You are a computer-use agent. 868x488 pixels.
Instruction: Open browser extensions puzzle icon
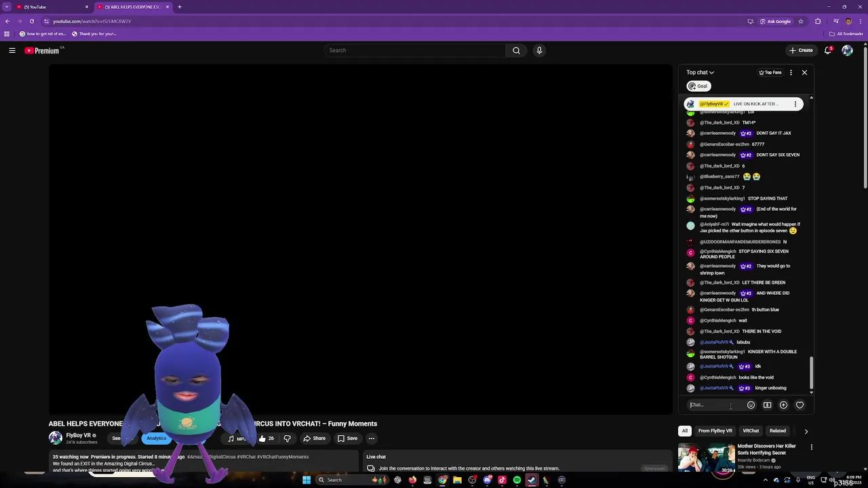818,21
